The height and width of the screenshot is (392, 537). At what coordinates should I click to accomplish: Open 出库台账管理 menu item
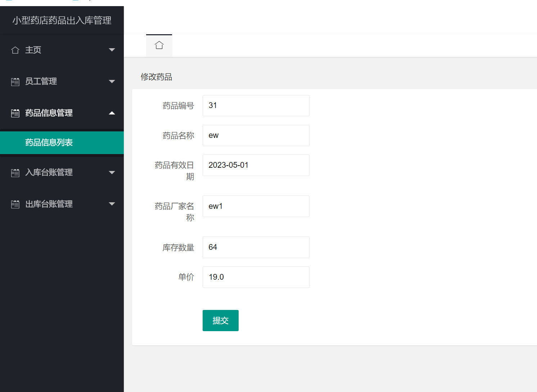tap(62, 204)
